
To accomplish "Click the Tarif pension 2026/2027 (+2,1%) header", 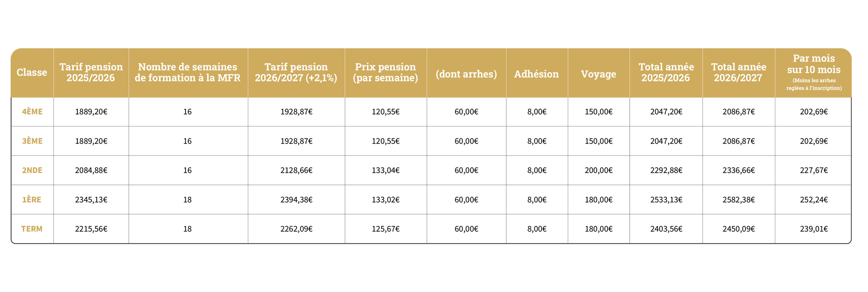I will point(296,72).
